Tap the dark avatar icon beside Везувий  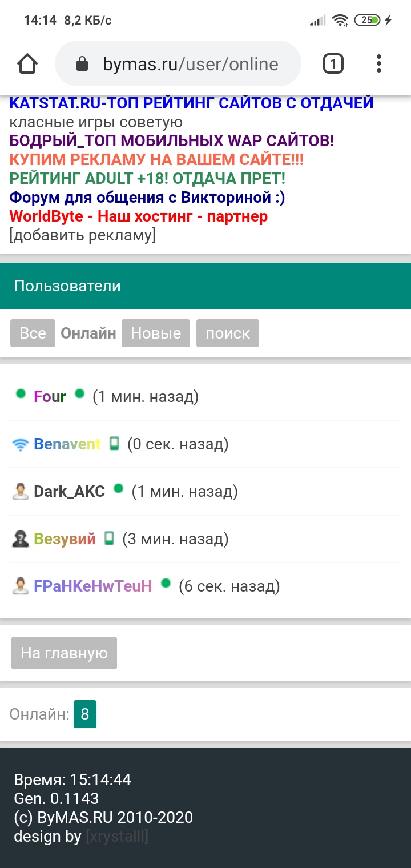pyautogui.click(x=20, y=539)
